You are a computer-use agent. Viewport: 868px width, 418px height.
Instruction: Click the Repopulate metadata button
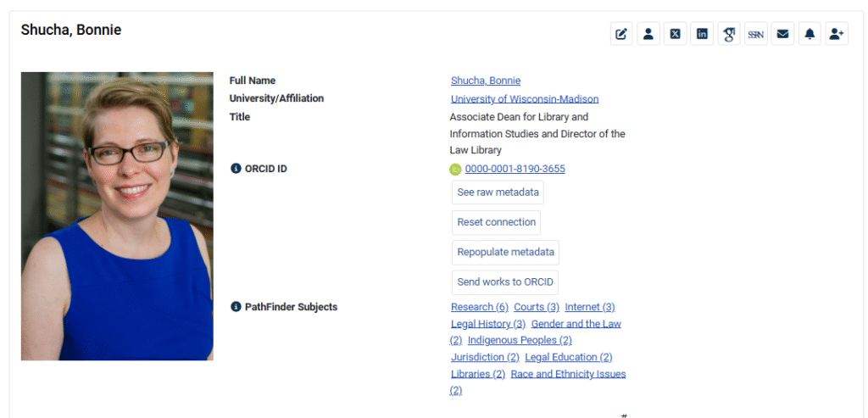[505, 252]
